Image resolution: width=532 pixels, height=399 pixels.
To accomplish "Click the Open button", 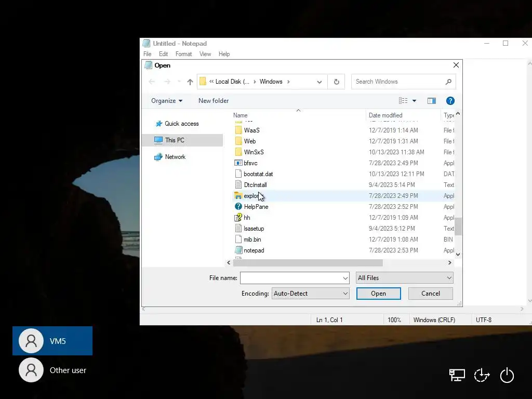I will click(x=378, y=294).
